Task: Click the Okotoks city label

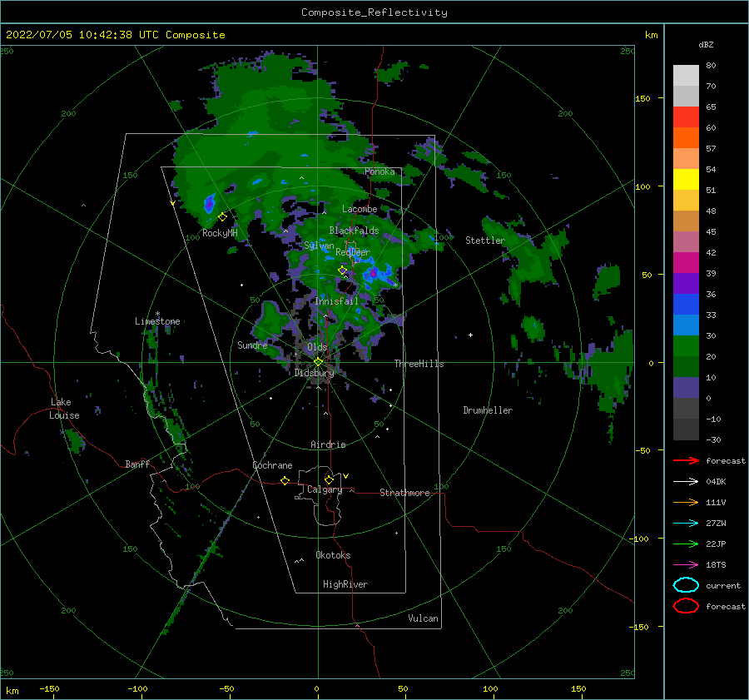Action: coord(333,554)
